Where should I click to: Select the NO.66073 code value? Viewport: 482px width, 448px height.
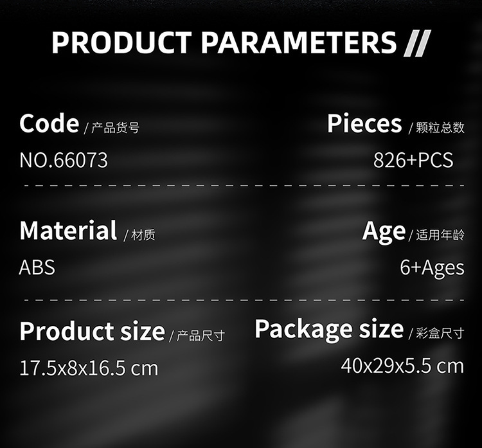64,161
